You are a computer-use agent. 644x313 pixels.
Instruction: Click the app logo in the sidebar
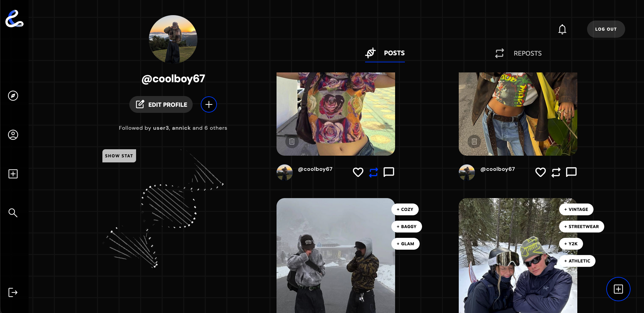pos(14,19)
